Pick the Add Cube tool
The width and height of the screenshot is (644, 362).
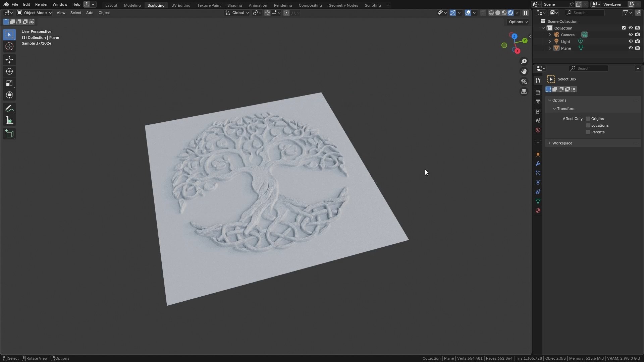[9, 134]
